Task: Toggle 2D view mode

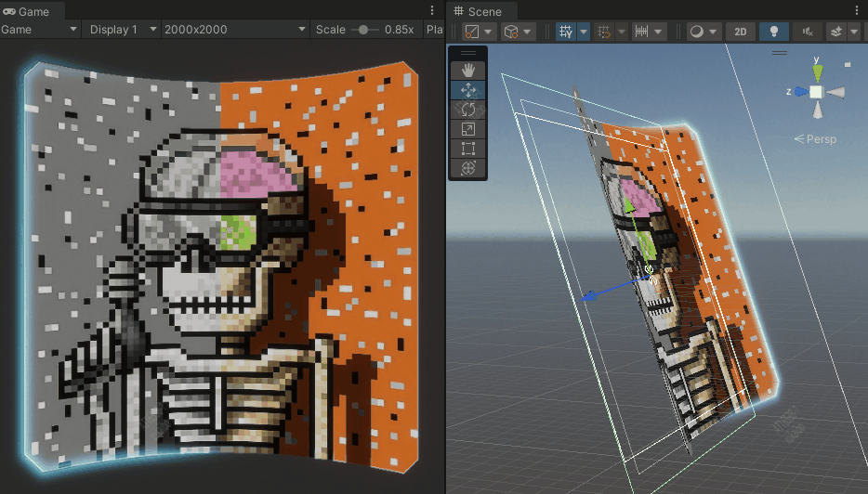Action: 741,32
